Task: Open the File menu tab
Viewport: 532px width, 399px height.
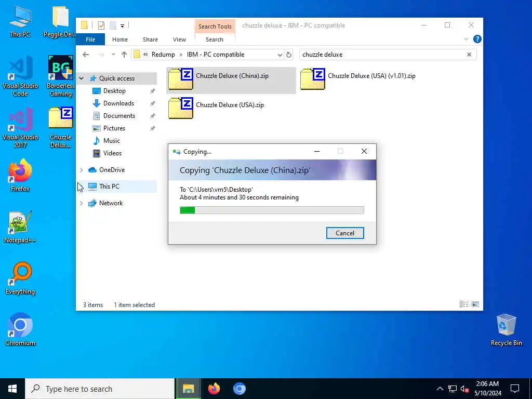Action: [x=90, y=39]
